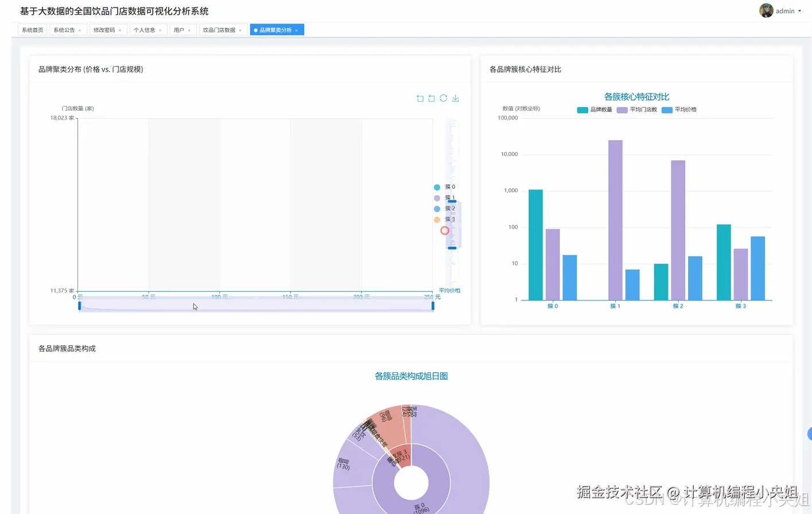Image resolution: width=812 pixels, height=514 pixels.
Task: Toggle 簇 1 series in scatter legend
Action: coord(445,198)
